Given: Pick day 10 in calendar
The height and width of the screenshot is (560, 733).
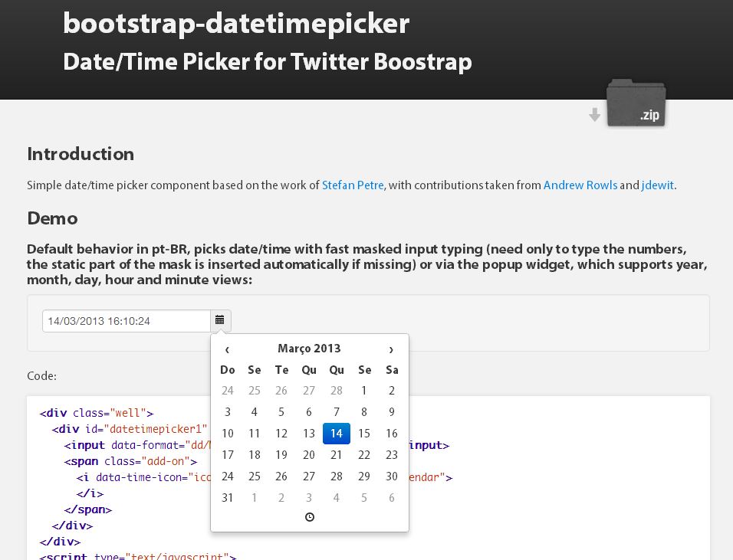Looking at the screenshot, I should (x=228, y=434).
